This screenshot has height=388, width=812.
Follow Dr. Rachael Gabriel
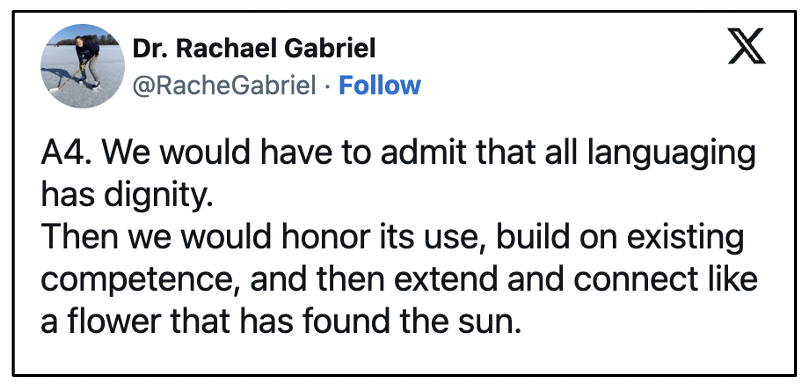pos(380,85)
